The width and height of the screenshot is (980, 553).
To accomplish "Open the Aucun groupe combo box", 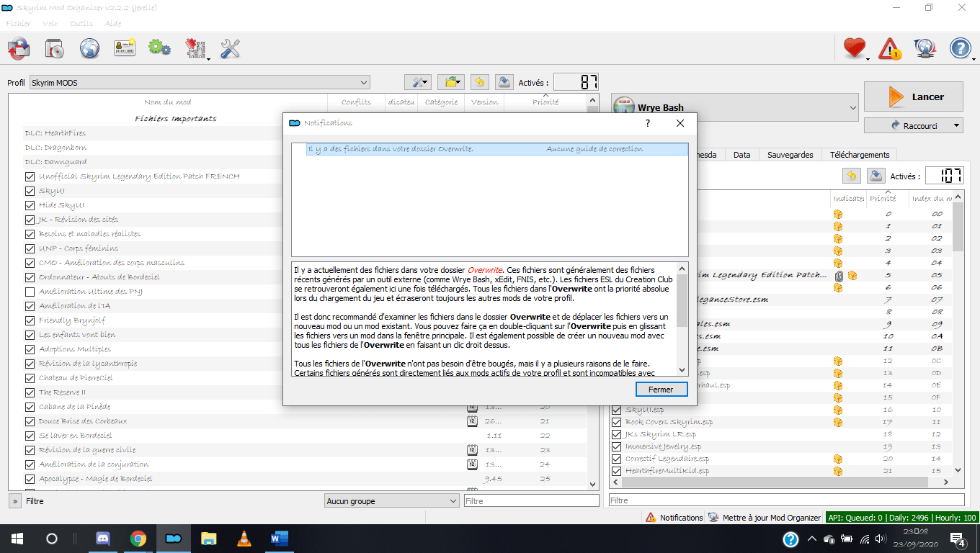I will (x=392, y=500).
